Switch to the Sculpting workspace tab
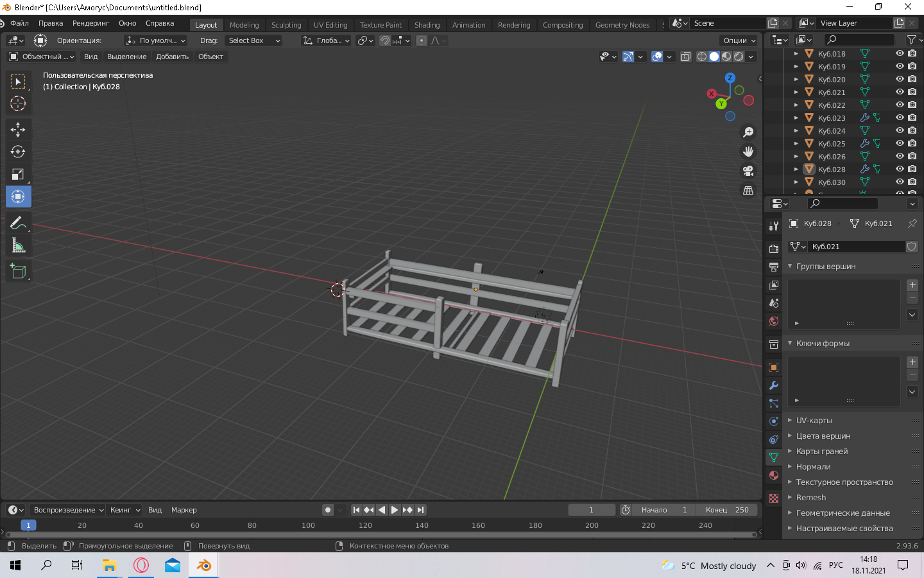 (x=286, y=25)
